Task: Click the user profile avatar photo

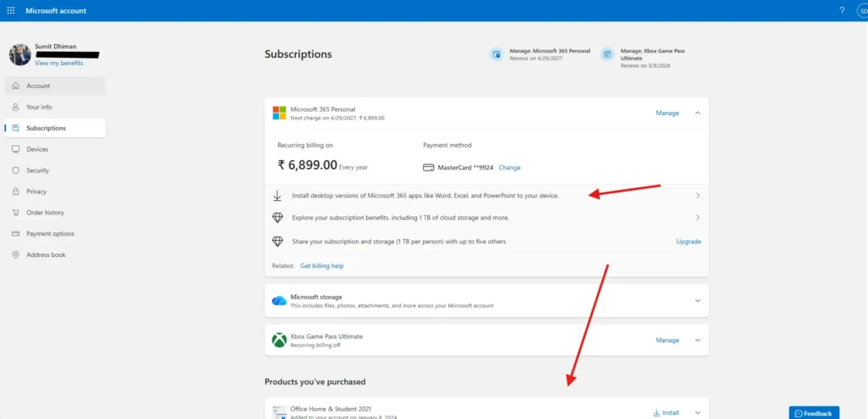Action: tap(19, 55)
